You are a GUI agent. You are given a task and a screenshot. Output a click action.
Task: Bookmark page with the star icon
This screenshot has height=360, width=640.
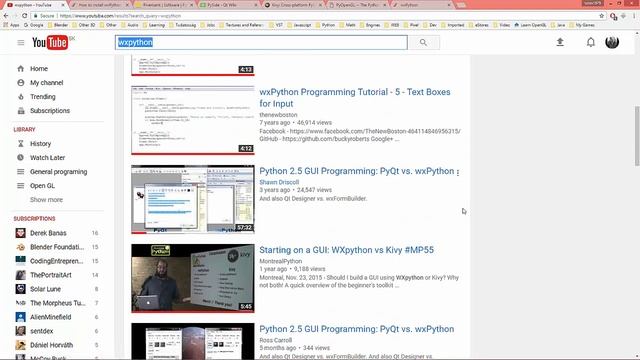(602, 16)
